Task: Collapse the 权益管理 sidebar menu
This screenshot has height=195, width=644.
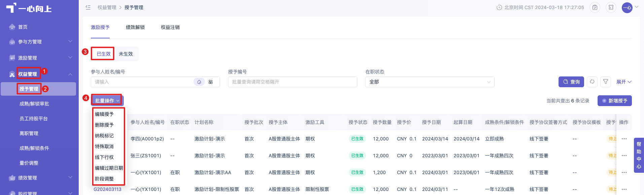Action: (70, 74)
